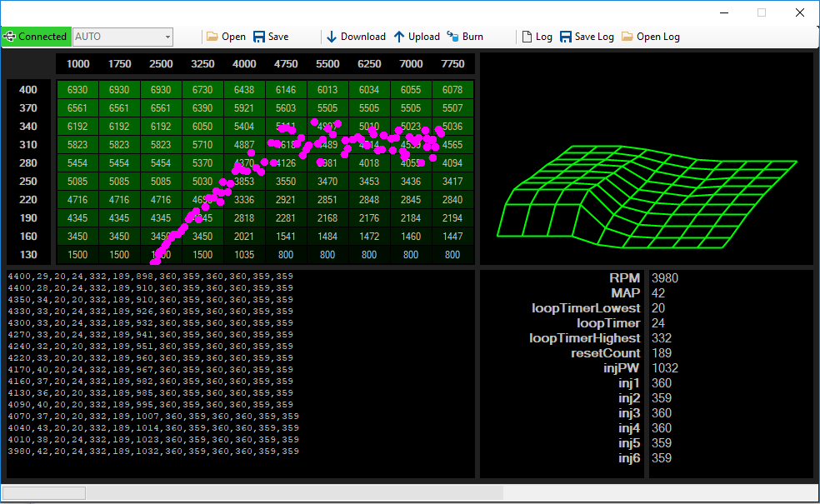The height and width of the screenshot is (504, 820).
Task: Select cell 1447 in the 160 row
Action: pos(452,237)
